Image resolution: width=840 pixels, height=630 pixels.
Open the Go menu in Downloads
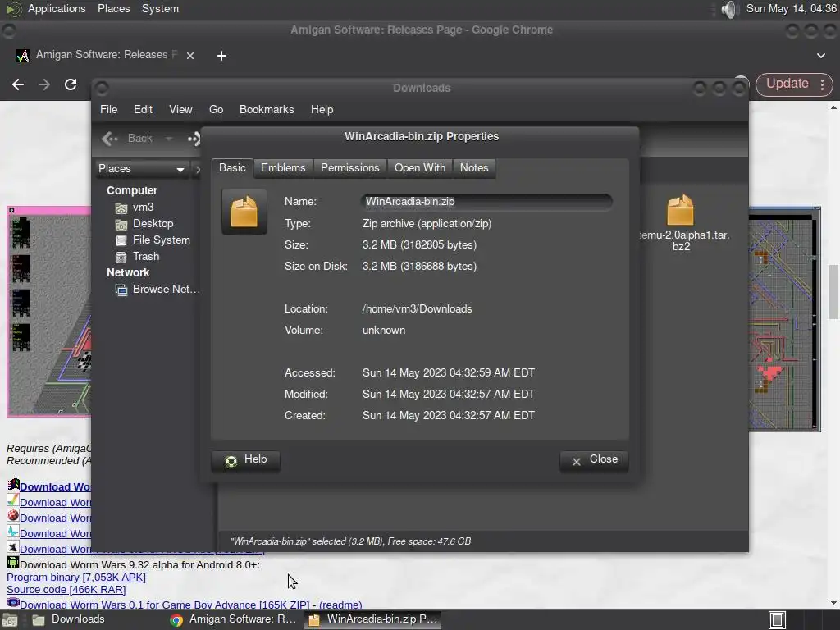pyautogui.click(x=216, y=109)
